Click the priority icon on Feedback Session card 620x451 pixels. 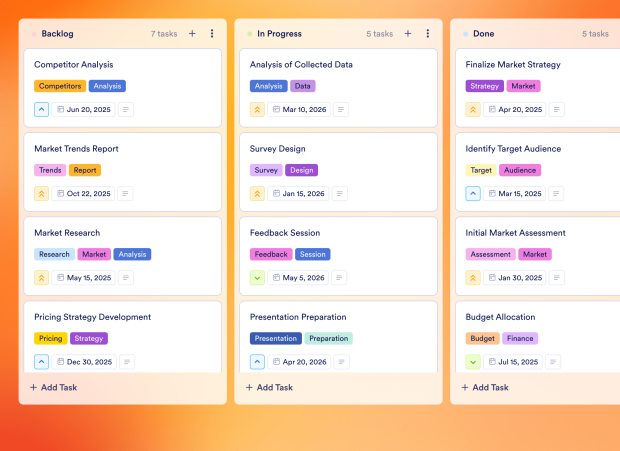[258, 277]
